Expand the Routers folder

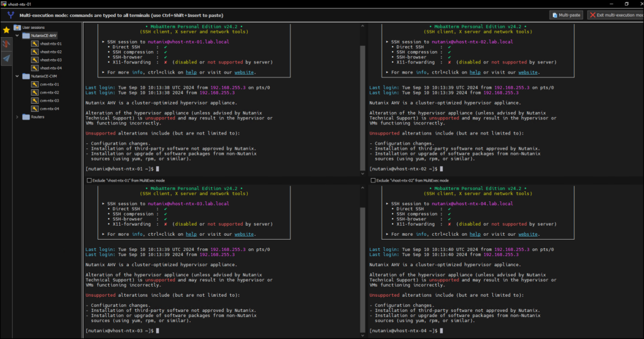tap(17, 117)
